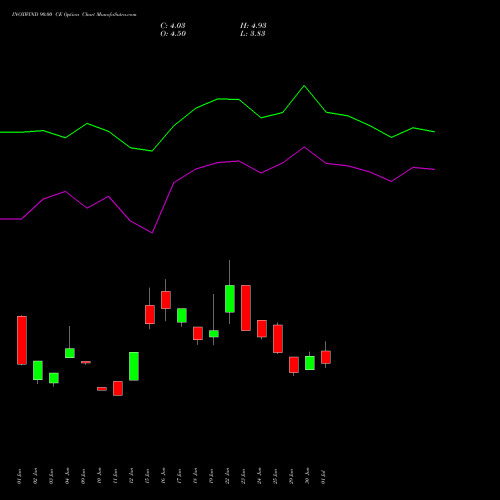
Task: Click the '29 Jun' date axis label
Action: pyautogui.click(x=291, y=476)
